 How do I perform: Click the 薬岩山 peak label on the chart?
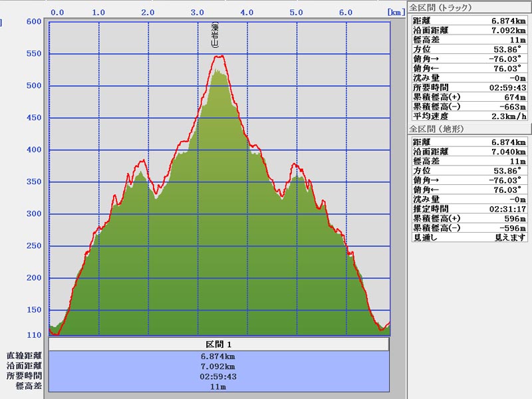tap(214, 36)
